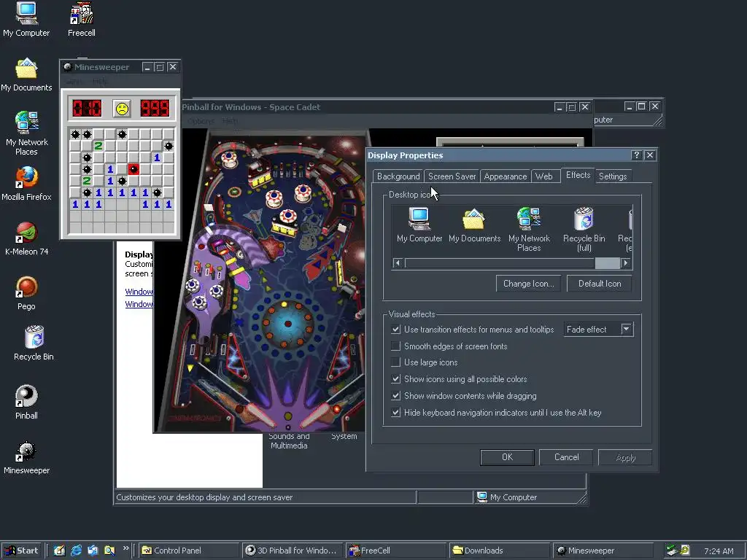747x560 pixels.
Task: Select the Effects tab
Action: point(578,175)
